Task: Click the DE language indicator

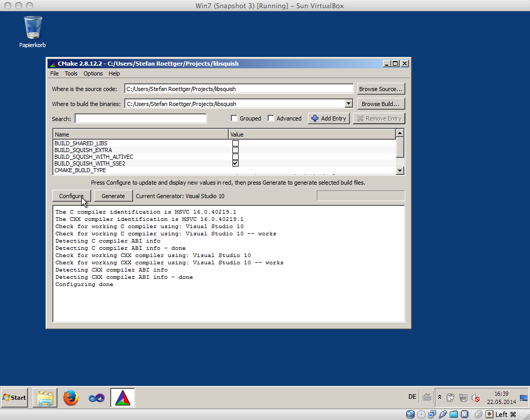Action: (413, 397)
